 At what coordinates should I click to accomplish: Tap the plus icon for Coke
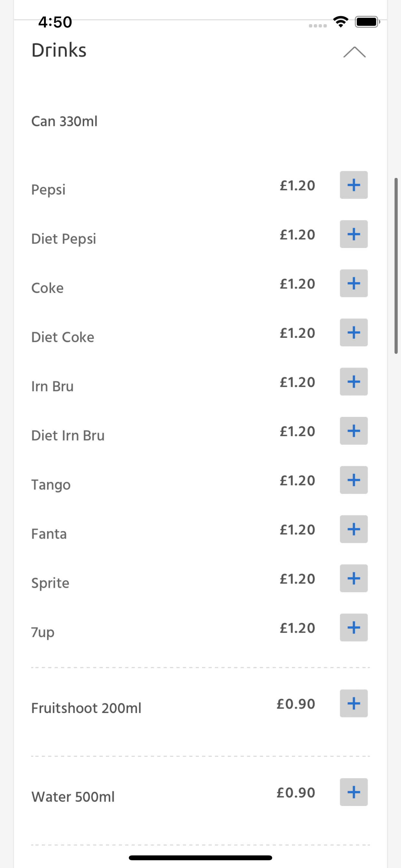coord(354,284)
